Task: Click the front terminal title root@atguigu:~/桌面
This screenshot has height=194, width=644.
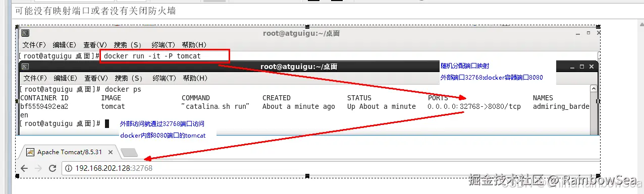Action: [x=299, y=67]
